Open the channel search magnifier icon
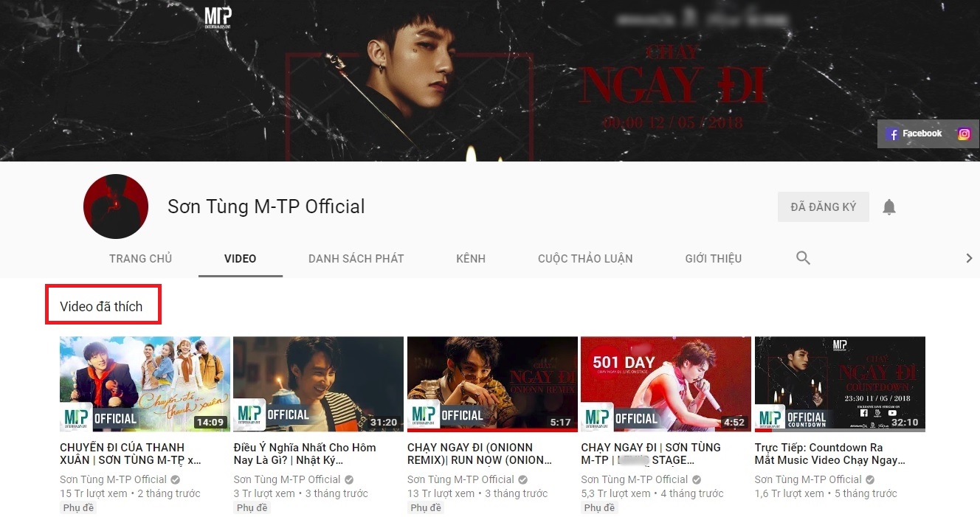980x517 pixels. click(x=803, y=258)
